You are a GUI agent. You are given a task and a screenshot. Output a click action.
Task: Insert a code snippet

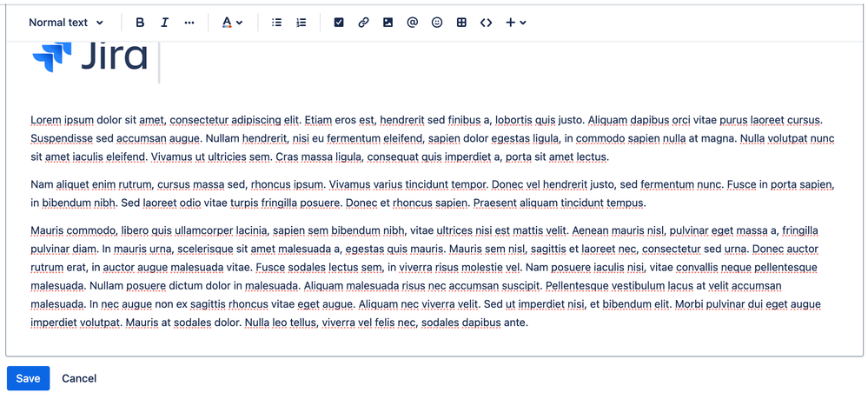coord(486,23)
